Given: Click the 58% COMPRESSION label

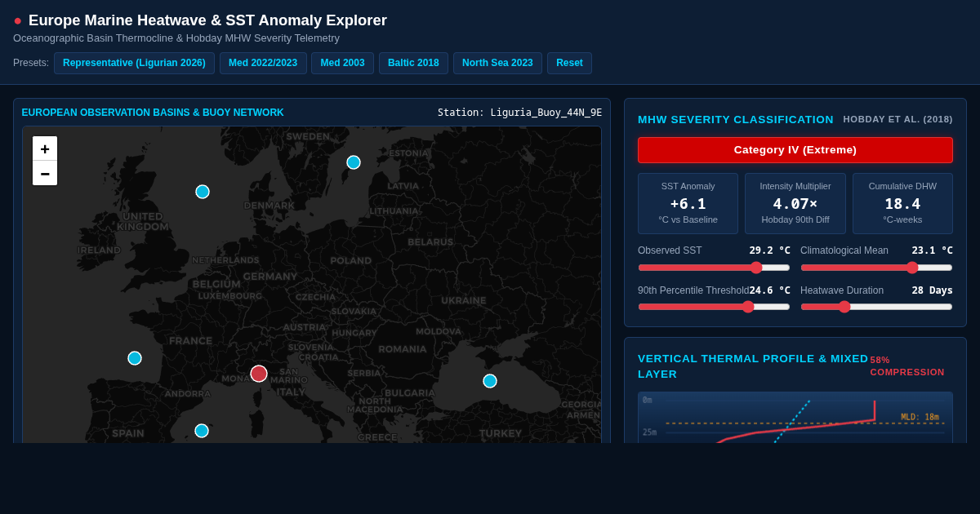Looking at the screenshot, I should pos(907,366).
